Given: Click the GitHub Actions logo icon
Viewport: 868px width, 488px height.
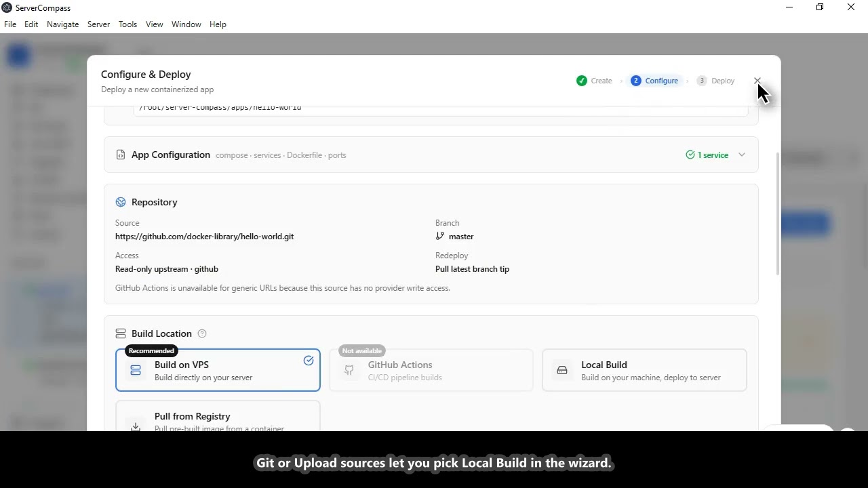Looking at the screenshot, I should (x=349, y=370).
